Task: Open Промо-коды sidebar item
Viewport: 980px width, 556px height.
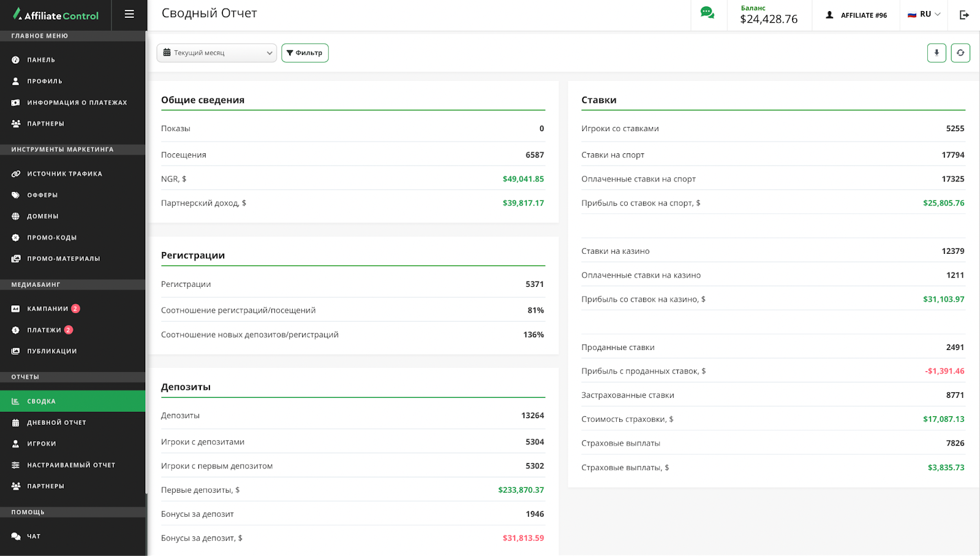Action: pos(51,238)
